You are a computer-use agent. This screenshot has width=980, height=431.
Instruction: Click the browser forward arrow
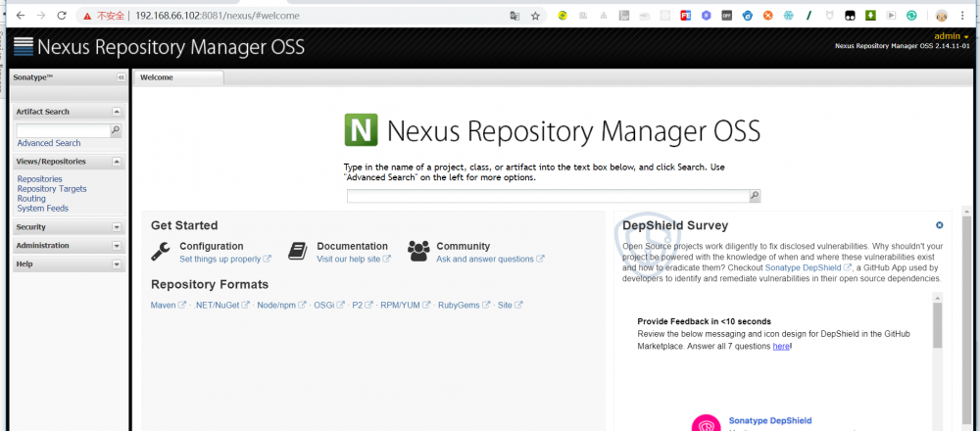click(40, 16)
